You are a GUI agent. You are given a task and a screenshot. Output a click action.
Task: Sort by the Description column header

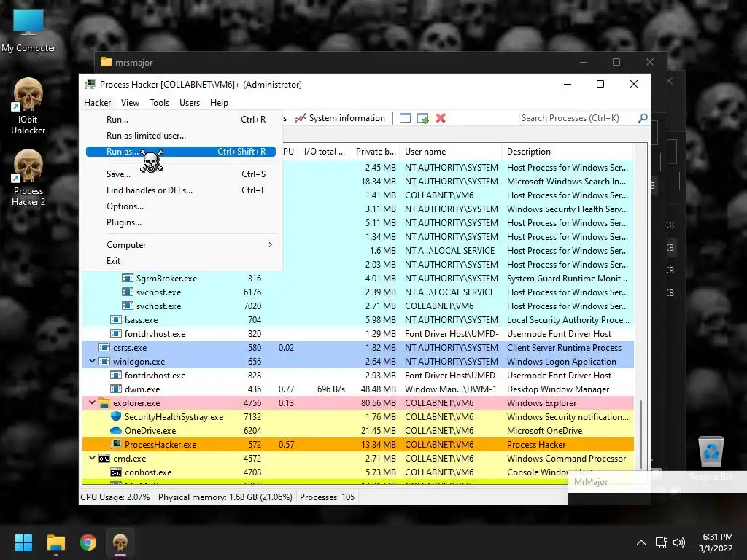tap(568, 152)
